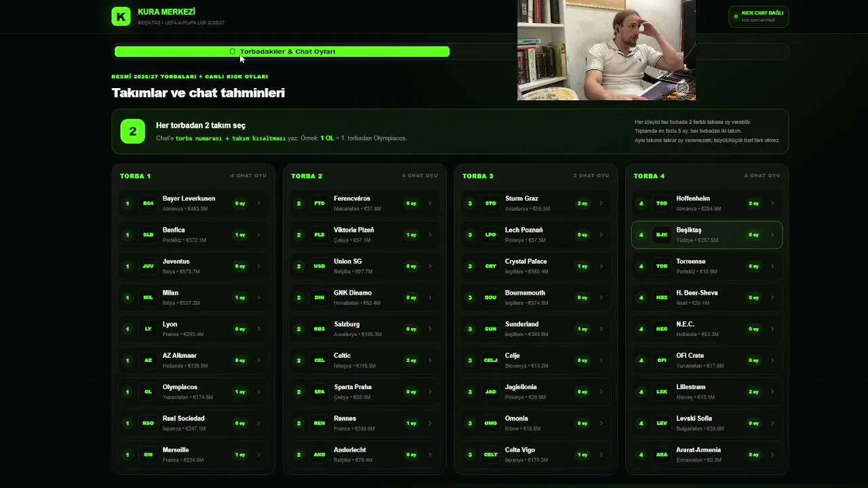
Task: Select the OFI Crete team row
Action: coord(707,361)
